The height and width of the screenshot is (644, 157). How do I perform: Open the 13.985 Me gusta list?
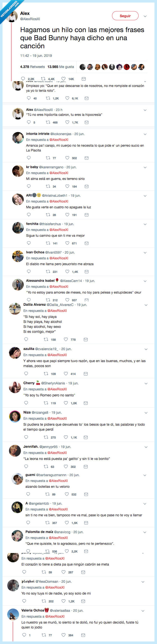[x=61, y=67]
